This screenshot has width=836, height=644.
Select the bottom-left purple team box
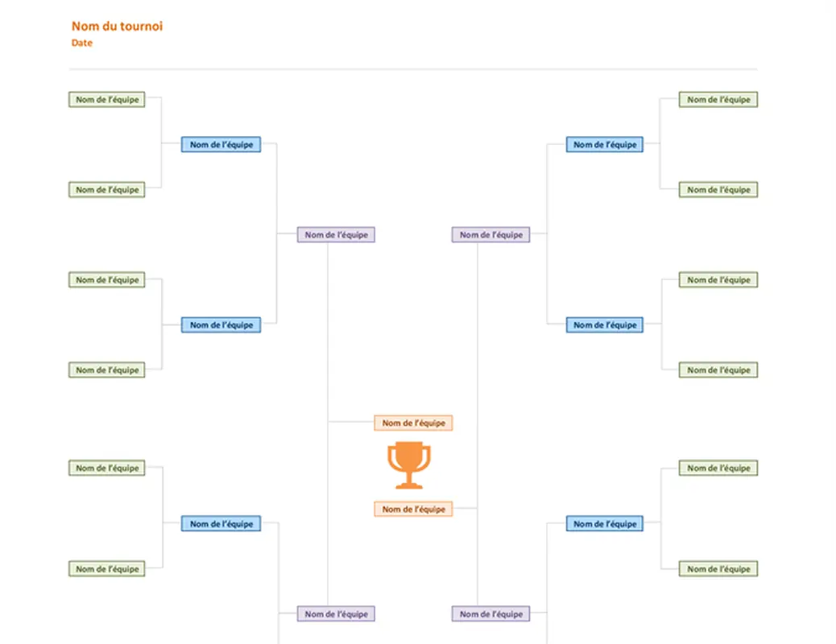click(x=336, y=614)
